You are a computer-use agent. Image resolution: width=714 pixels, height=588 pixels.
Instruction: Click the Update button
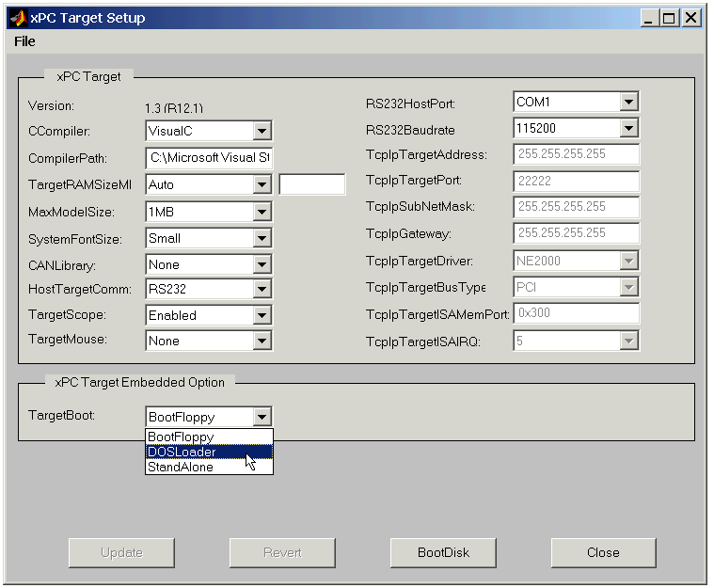click(x=121, y=553)
